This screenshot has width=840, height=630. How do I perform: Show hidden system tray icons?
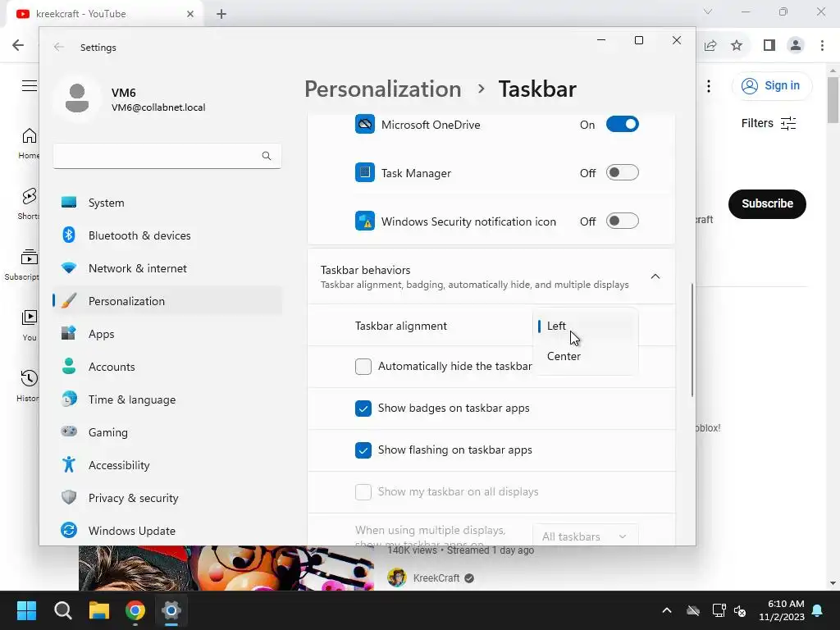tap(667, 610)
